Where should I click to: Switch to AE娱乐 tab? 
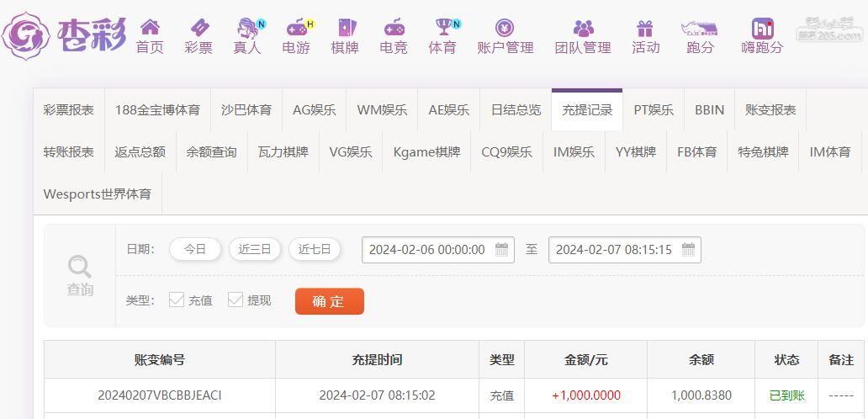449,109
